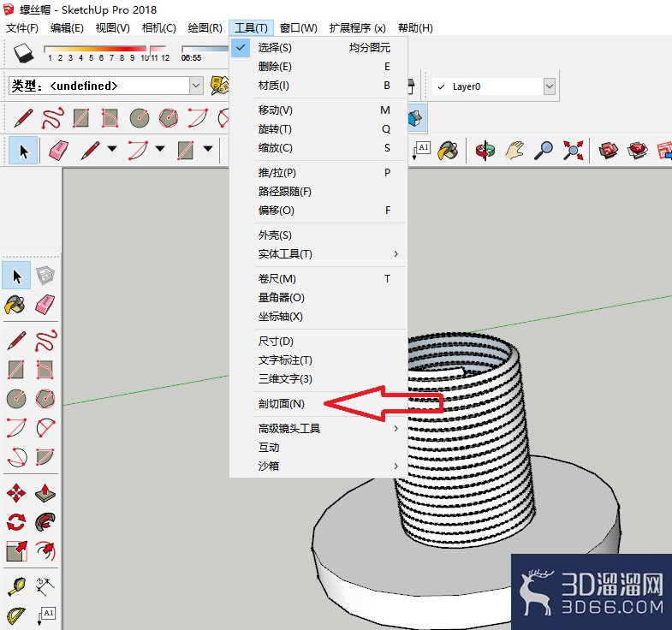
Task: Open the 绘图(R) menu
Action: coord(205,28)
